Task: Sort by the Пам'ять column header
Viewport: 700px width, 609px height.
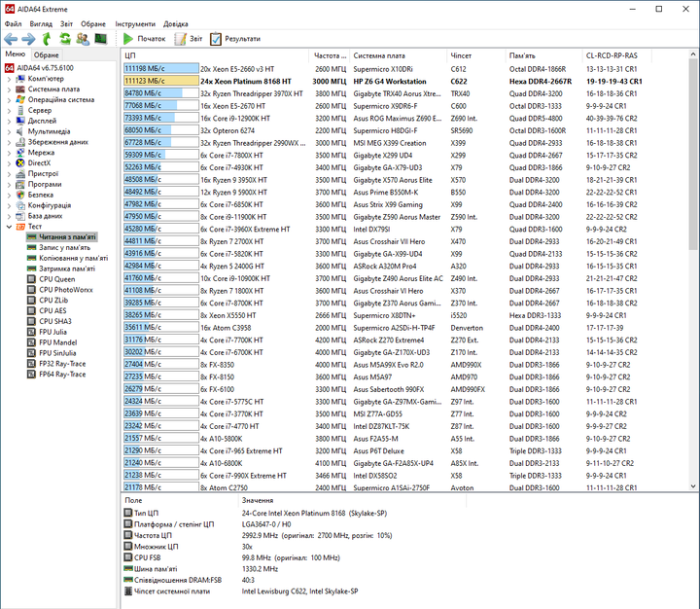Action: tap(543, 55)
